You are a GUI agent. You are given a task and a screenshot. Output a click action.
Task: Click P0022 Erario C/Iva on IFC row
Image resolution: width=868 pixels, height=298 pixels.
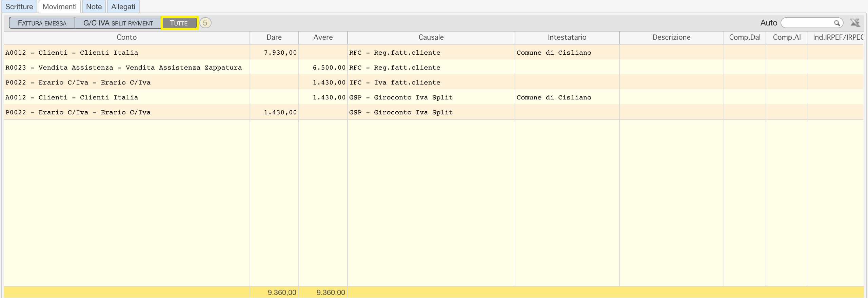point(78,82)
